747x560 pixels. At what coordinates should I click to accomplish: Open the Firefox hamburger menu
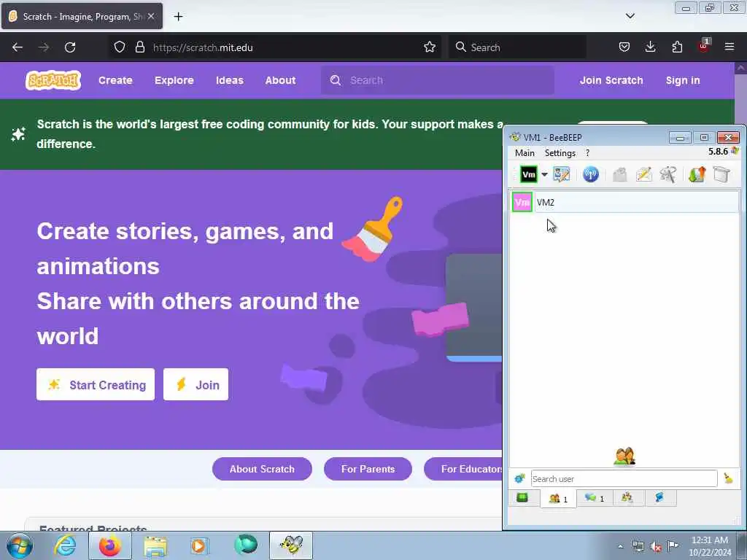click(729, 47)
